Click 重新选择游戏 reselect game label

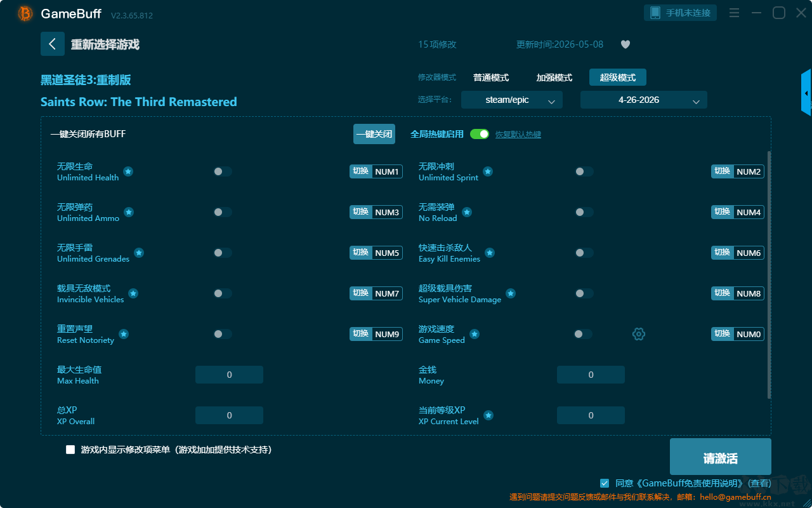click(105, 44)
